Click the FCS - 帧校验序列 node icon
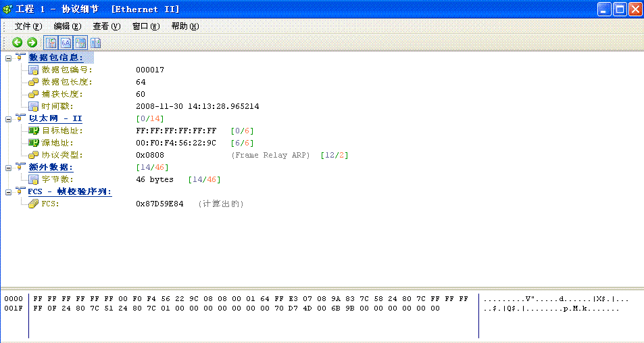The height and width of the screenshot is (343, 644). (x=20, y=191)
